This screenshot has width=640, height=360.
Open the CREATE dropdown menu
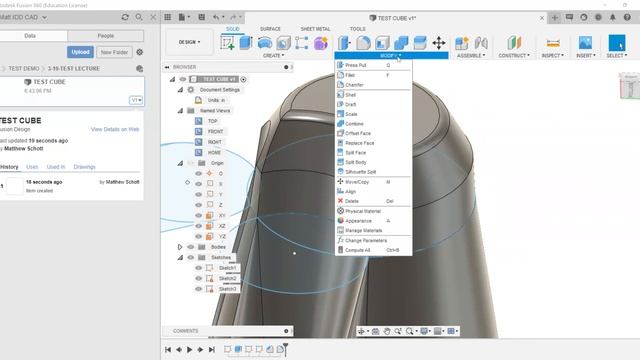click(x=273, y=56)
